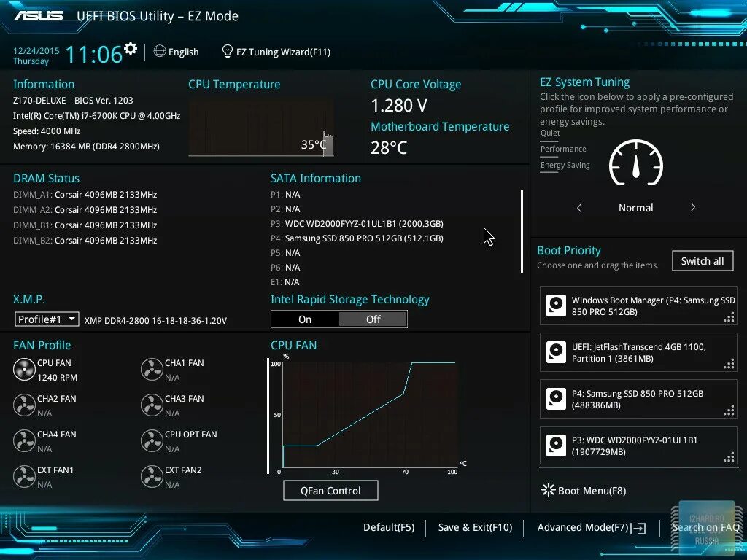Open EZ Tuning Wizard(F11)
The height and width of the screenshot is (560, 747).
[284, 52]
